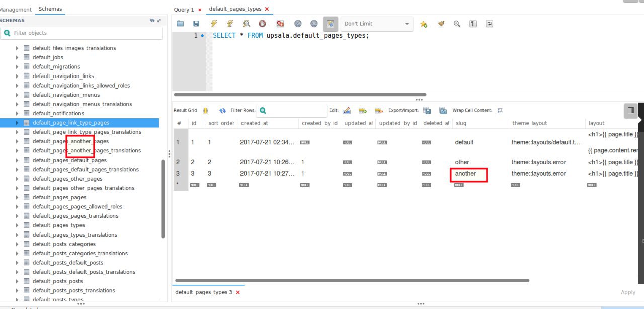
Task: Beautify query with the broom icon
Action: click(441, 24)
